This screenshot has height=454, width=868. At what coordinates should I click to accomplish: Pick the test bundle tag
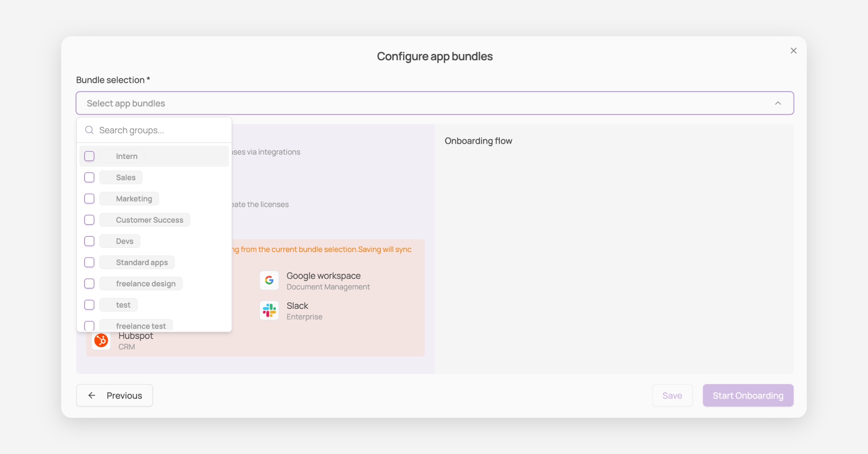click(x=123, y=305)
